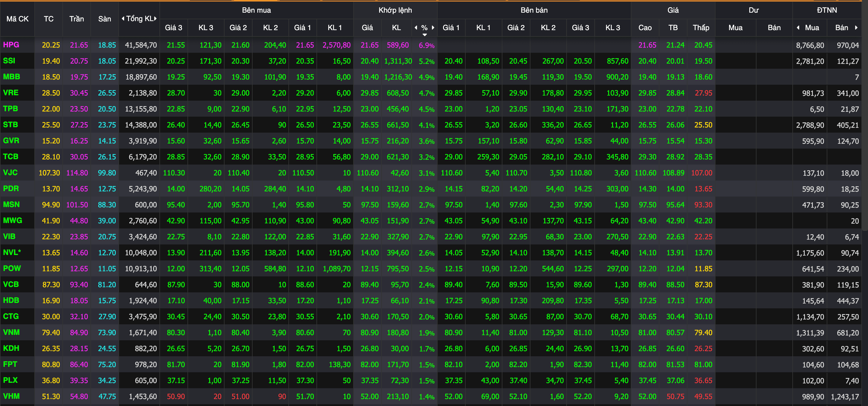Sort by the Trần column header
The image size is (868, 406).
click(x=77, y=19)
